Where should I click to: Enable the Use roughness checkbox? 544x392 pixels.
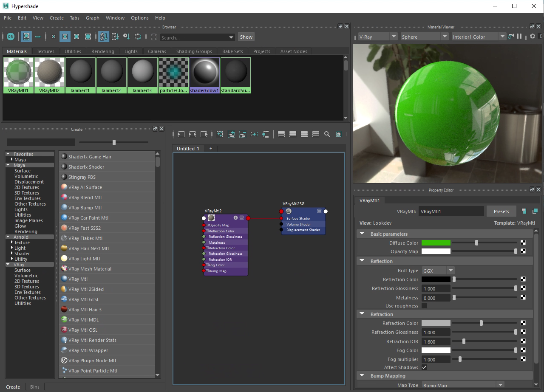coord(424,306)
